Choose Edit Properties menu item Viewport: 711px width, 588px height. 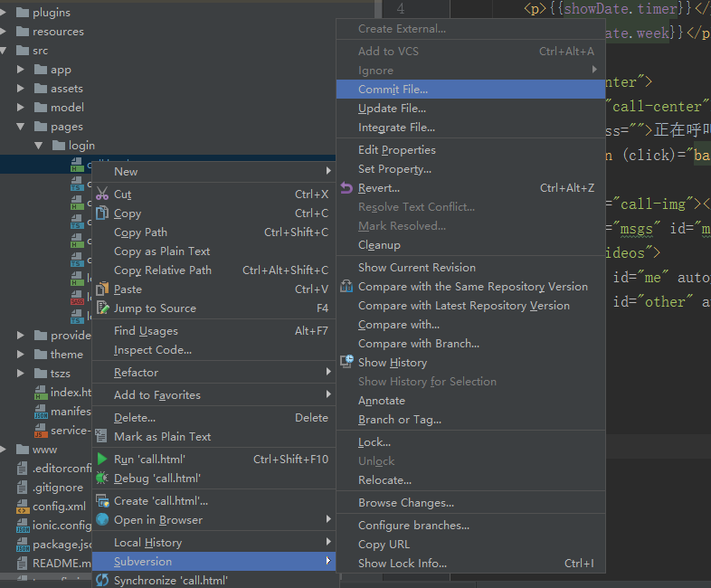[x=470, y=149]
